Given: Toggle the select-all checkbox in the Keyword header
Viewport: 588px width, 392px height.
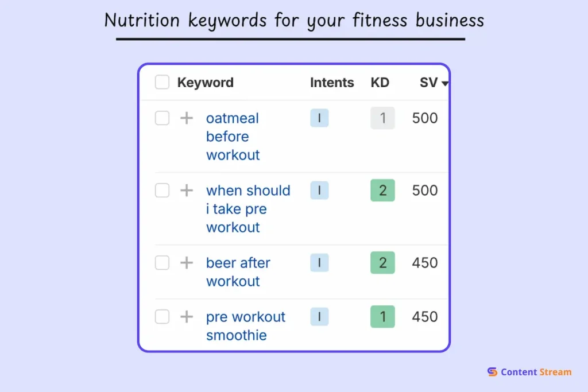Looking at the screenshot, I should point(163,83).
